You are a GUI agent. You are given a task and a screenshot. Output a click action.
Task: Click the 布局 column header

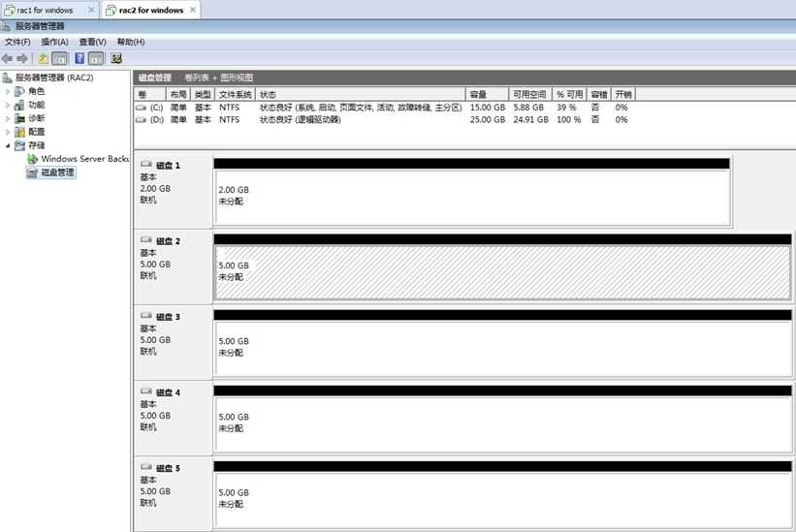coord(178,94)
